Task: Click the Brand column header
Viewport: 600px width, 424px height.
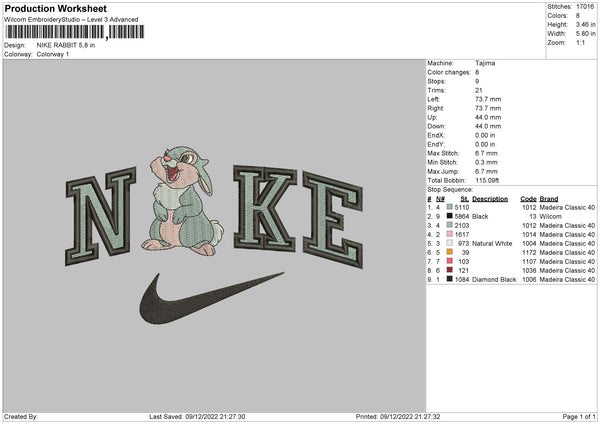Action: coord(549,199)
